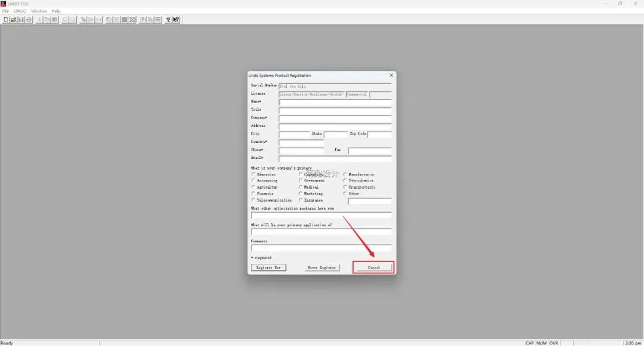Select the Telecommunication radio button
The image size is (644, 346).
pyautogui.click(x=253, y=200)
